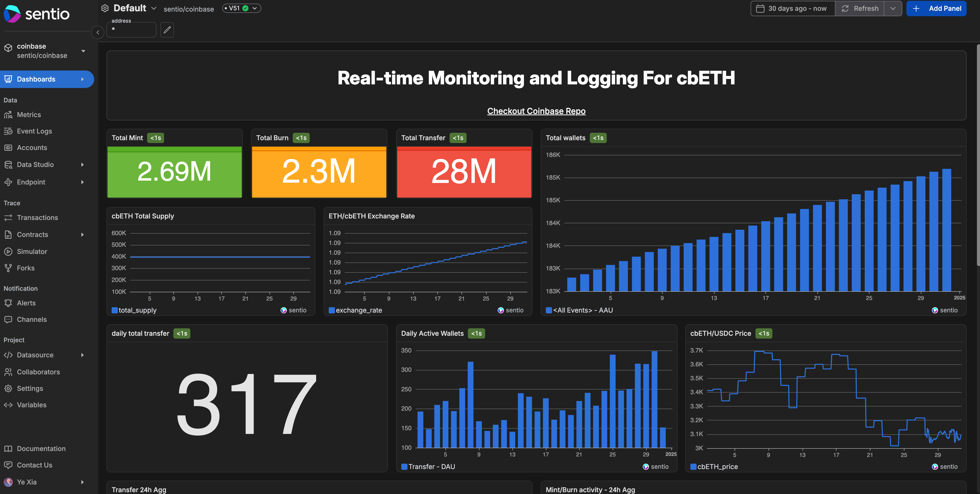Open Event Logs in the sidebar

[34, 131]
